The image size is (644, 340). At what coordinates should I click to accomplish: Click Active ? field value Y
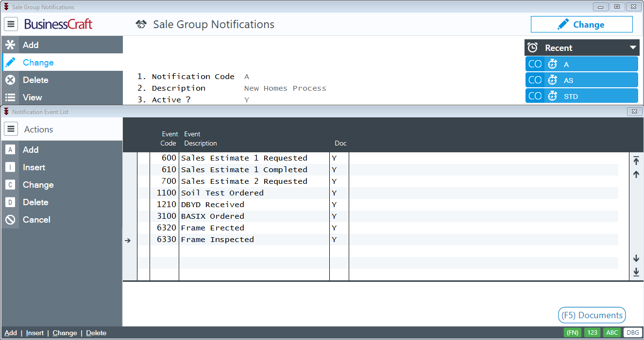[247, 100]
